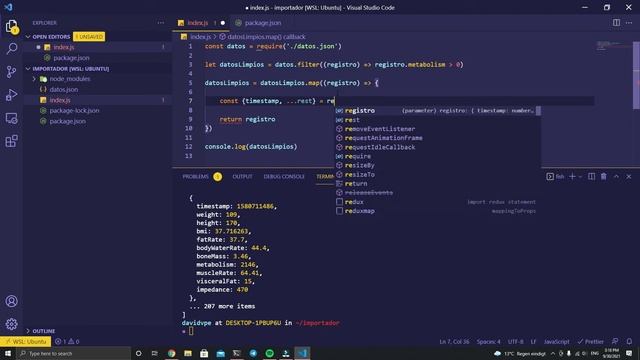
Task: Click errors and warnings count in status bar
Action: 67,342
